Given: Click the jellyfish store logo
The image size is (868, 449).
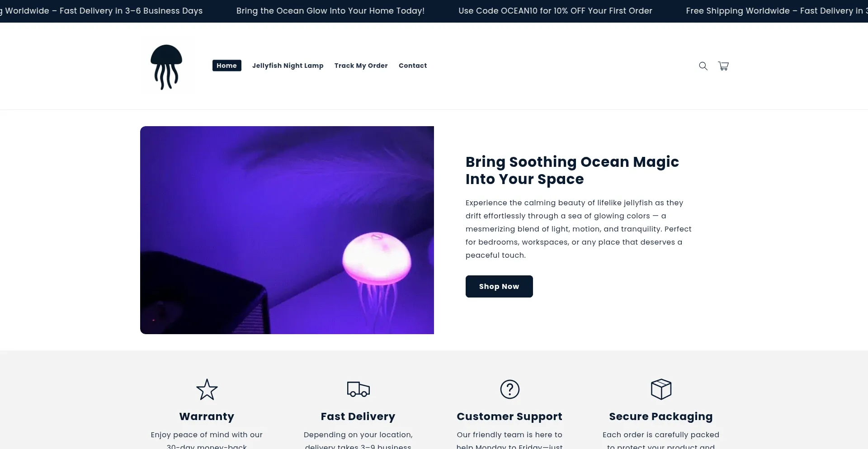Looking at the screenshot, I should [x=166, y=66].
